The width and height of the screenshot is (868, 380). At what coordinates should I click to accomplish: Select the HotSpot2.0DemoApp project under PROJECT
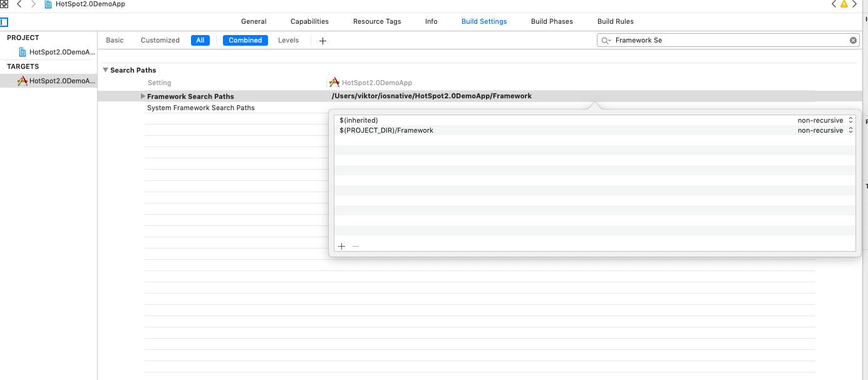[58, 52]
